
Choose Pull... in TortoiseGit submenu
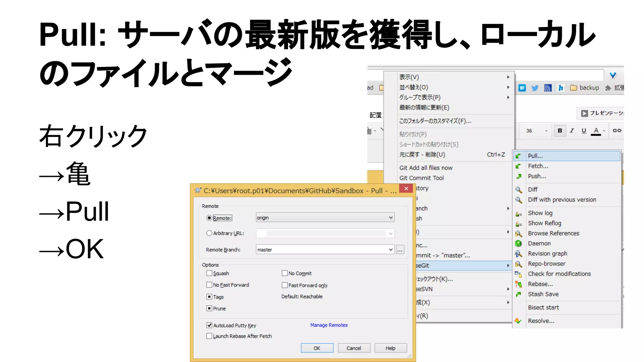[x=567, y=156]
